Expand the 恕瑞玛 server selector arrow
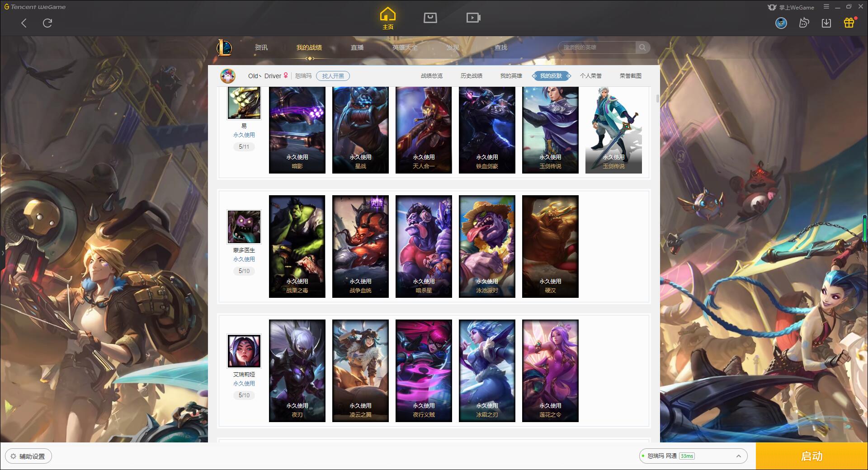868x470 pixels. [x=739, y=456]
